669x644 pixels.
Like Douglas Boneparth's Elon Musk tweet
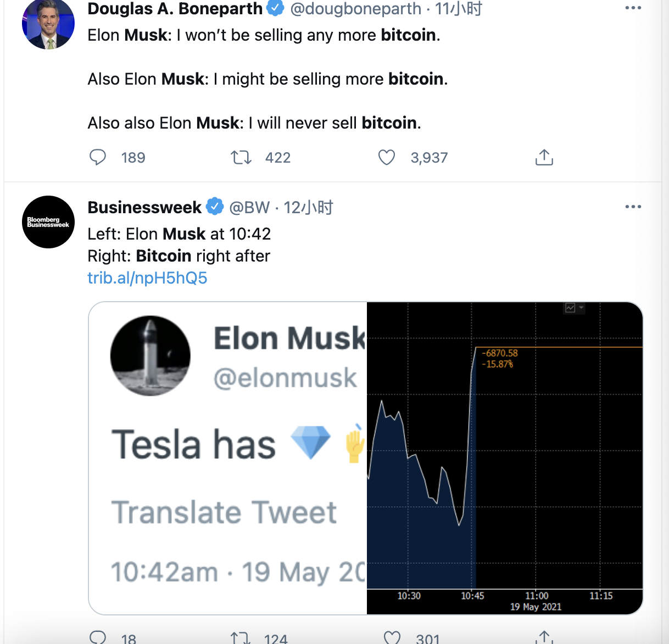click(387, 158)
